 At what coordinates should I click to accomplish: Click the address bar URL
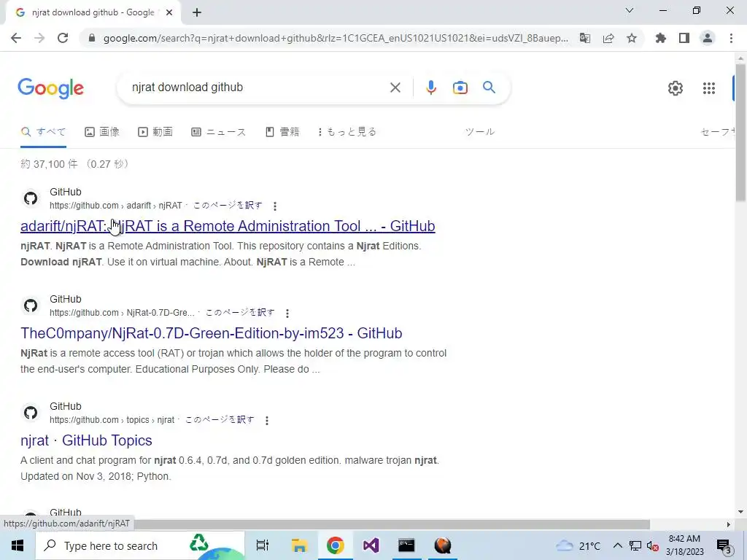336,38
